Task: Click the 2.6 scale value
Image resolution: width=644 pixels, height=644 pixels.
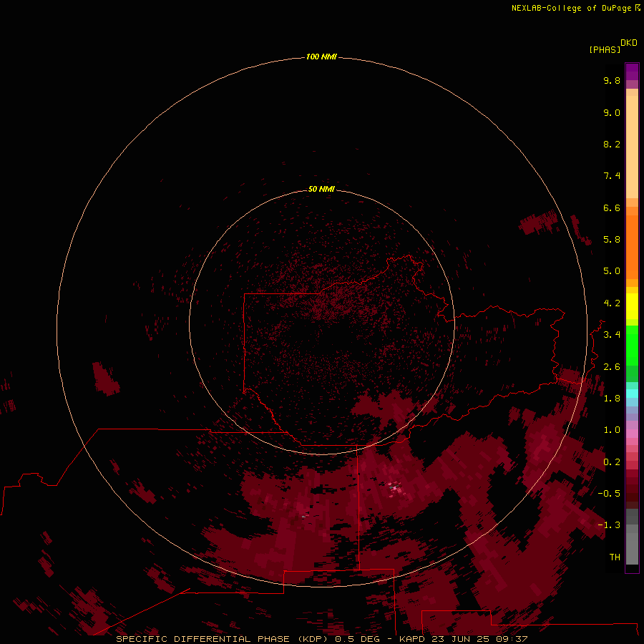Action: [612, 367]
